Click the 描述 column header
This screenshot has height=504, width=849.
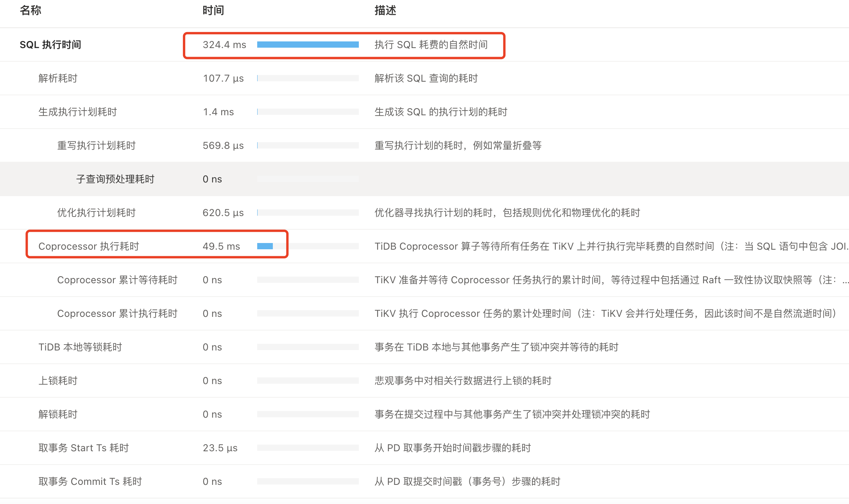click(x=385, y=11)
